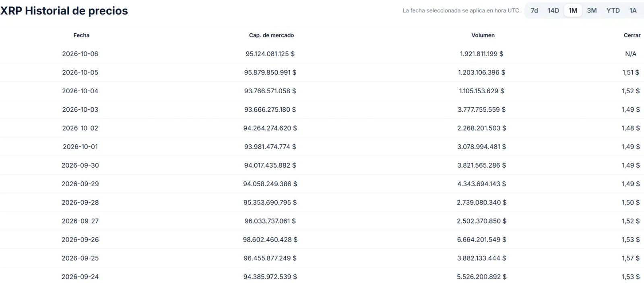Click market cap 94.264.274.620 $
Viewport: 644px width, 283px height.
(270, 128)
